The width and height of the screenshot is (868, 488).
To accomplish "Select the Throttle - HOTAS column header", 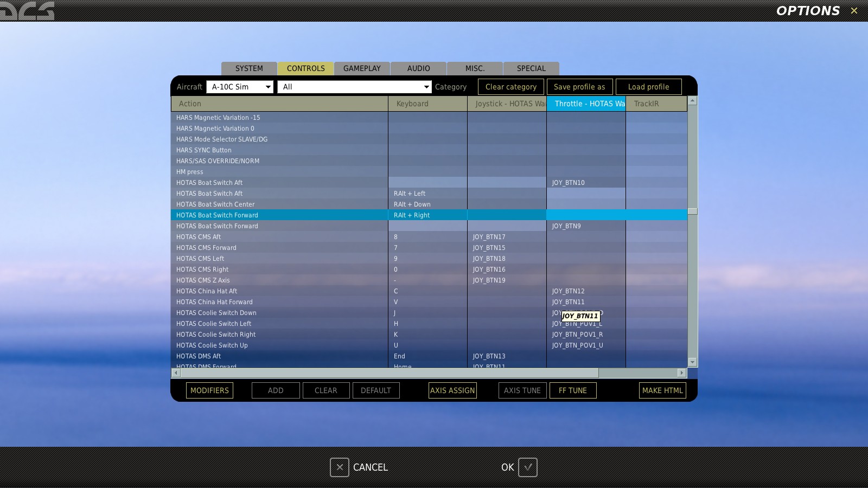I will [586, 104].
